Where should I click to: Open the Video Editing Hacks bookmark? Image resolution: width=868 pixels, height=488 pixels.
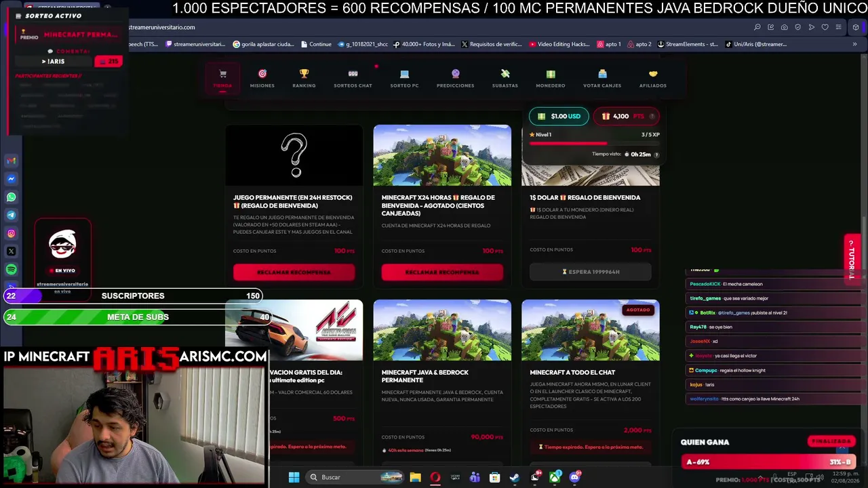[x=559, y=44]
